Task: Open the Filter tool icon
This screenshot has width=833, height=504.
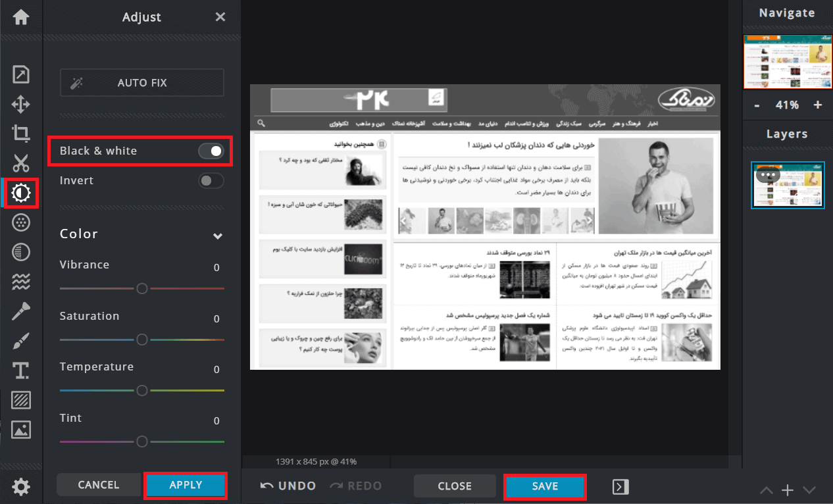Action: tap(21, 222)
